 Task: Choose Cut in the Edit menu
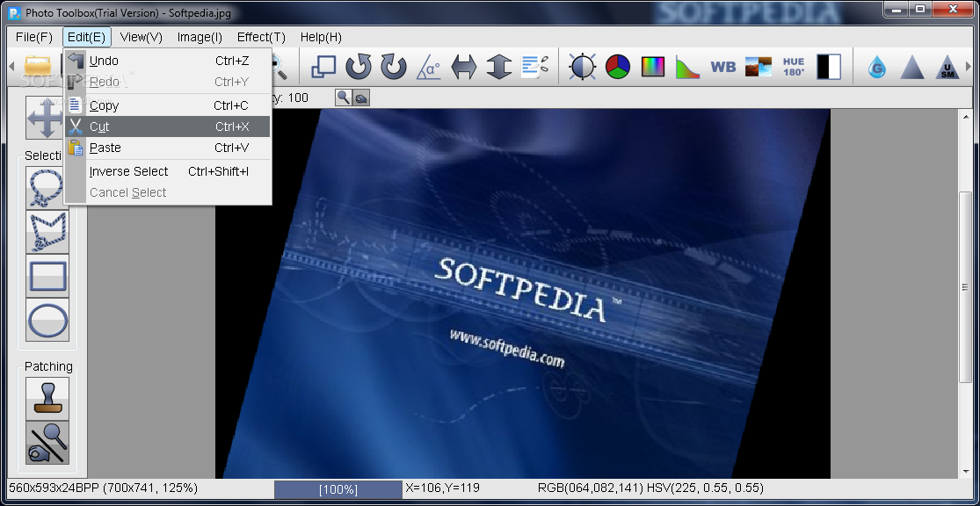pyautogui.click(x=168, y=126)
